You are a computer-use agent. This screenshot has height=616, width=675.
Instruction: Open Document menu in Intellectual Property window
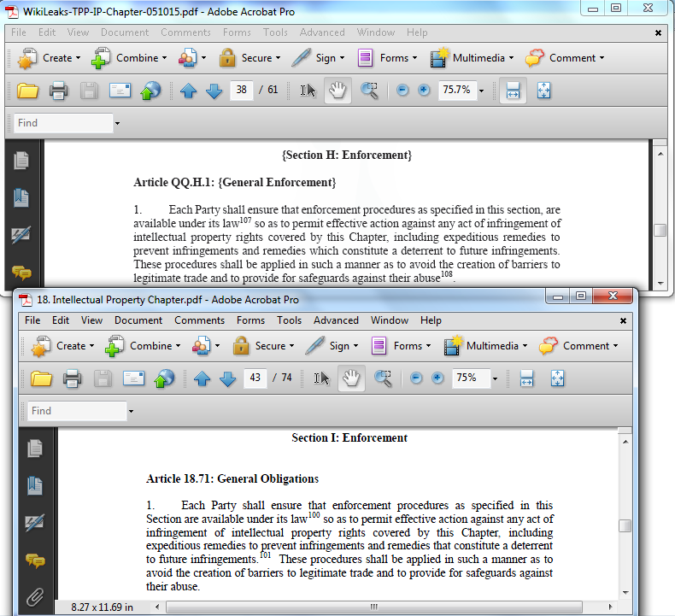click(x=138, y=320)
